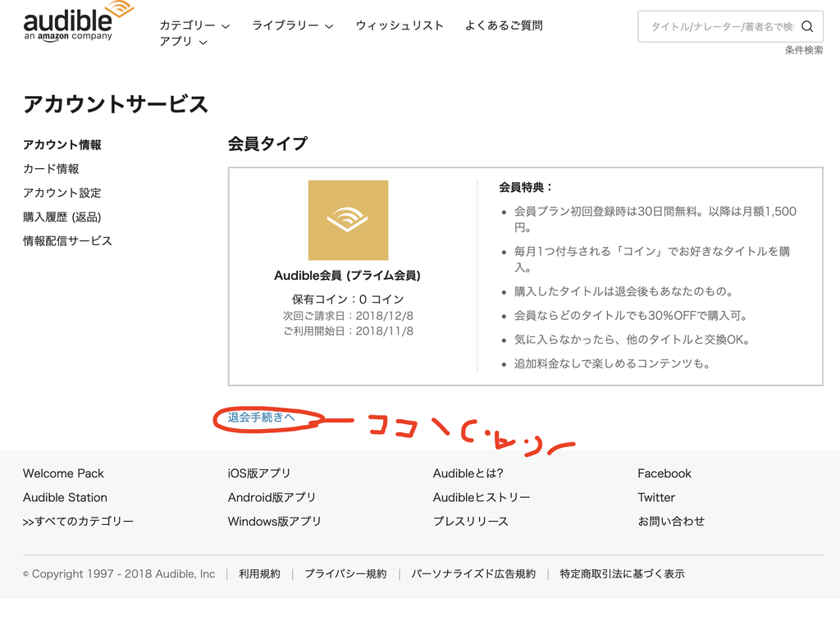
Task: Open the パーソナライズド広告規約 link
Action: pos(473,574)
